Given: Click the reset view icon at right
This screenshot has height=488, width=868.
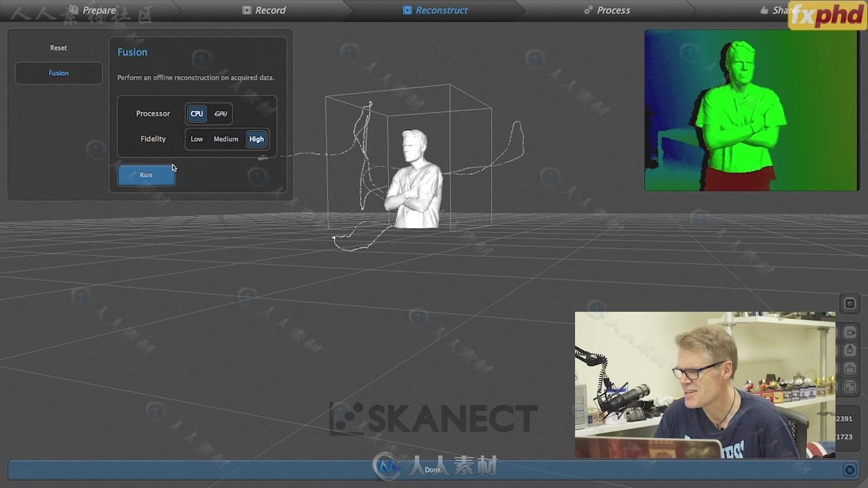Looking at the screenshot, I should (x=850, y=304).
